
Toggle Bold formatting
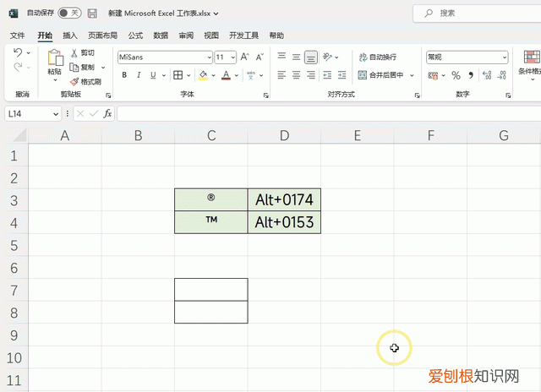tap(124, 75)
